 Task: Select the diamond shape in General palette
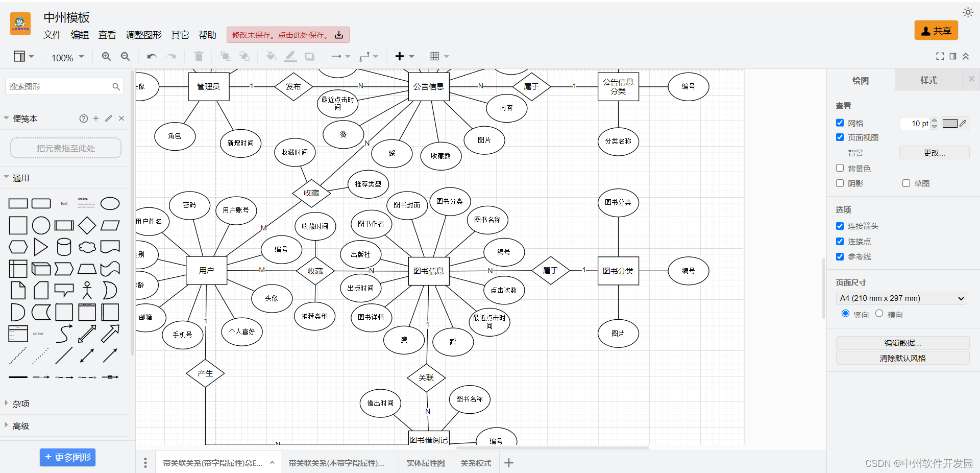87,225
